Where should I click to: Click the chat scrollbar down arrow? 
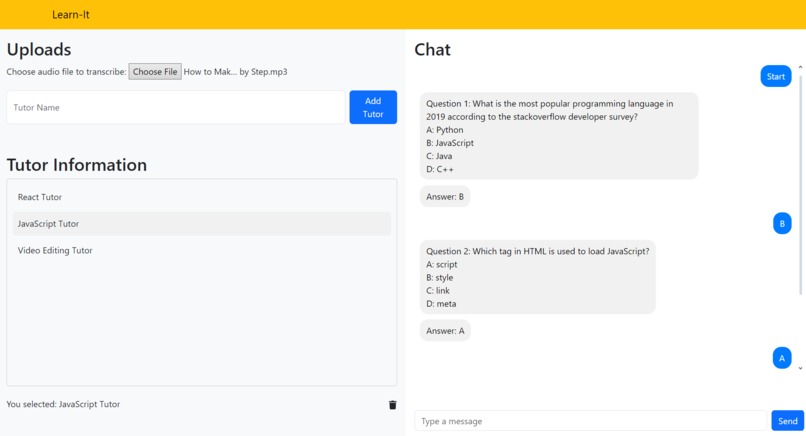point(800,368)
